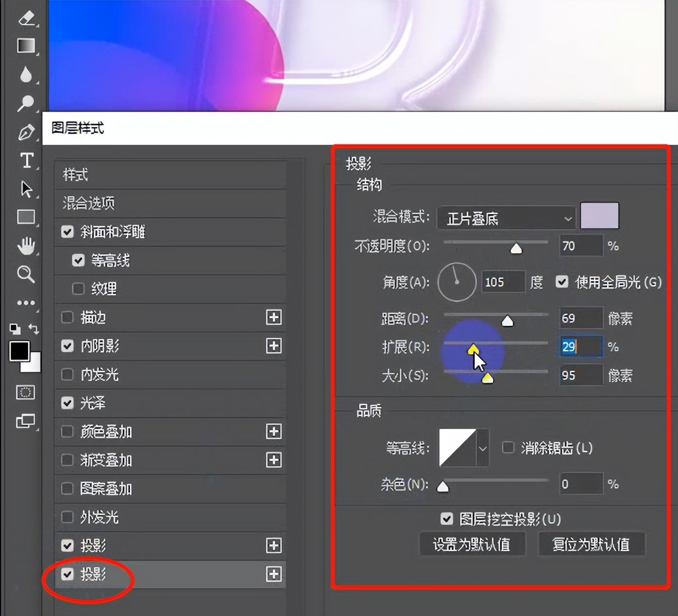Click 大小 value field showing 95

581,376
